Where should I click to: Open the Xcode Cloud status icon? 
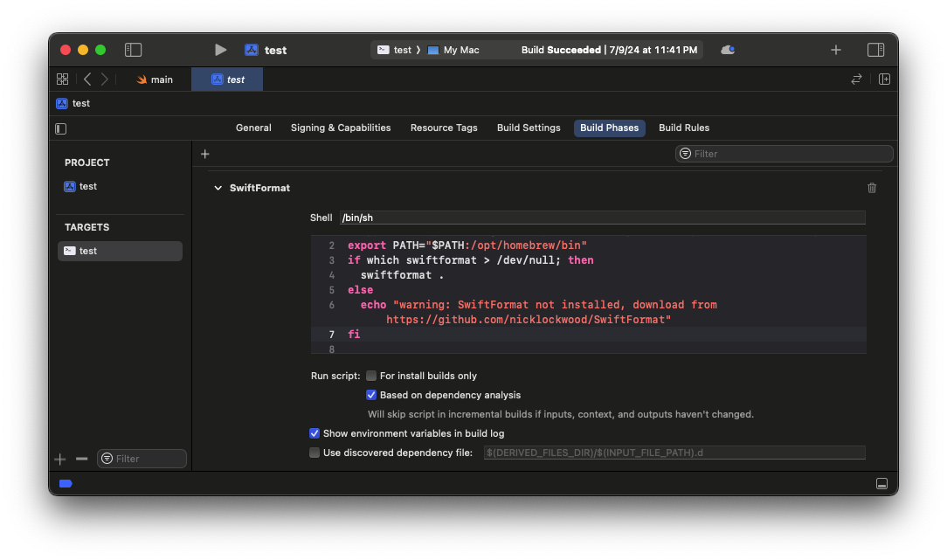click(x=728, y=50)
